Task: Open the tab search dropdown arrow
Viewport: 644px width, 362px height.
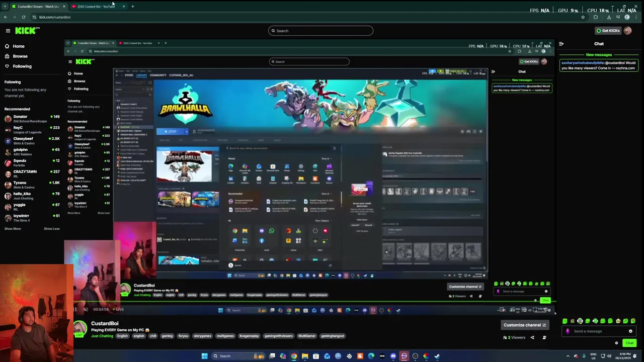Action: click(x=5, y=7)
